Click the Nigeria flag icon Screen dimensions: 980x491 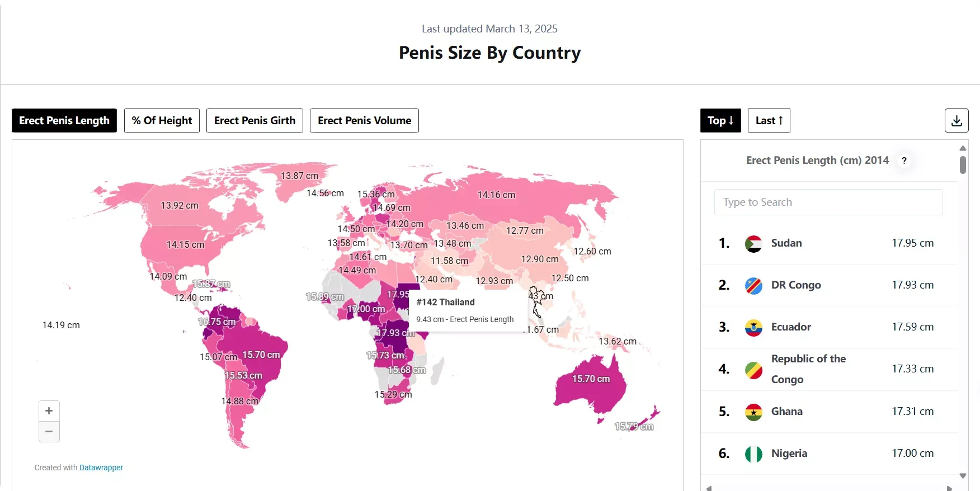coord(753,454)
